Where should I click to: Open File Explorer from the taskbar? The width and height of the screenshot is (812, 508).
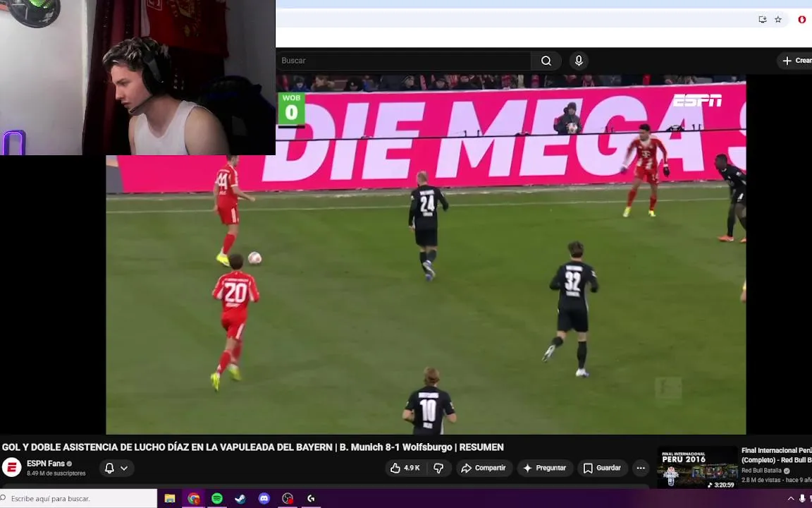(x=170, y=499)
